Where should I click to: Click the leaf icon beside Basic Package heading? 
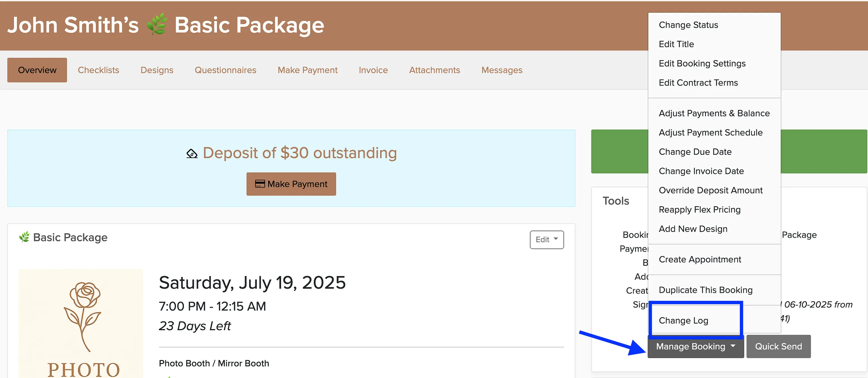pyautogui.click(x=24, y=237)
